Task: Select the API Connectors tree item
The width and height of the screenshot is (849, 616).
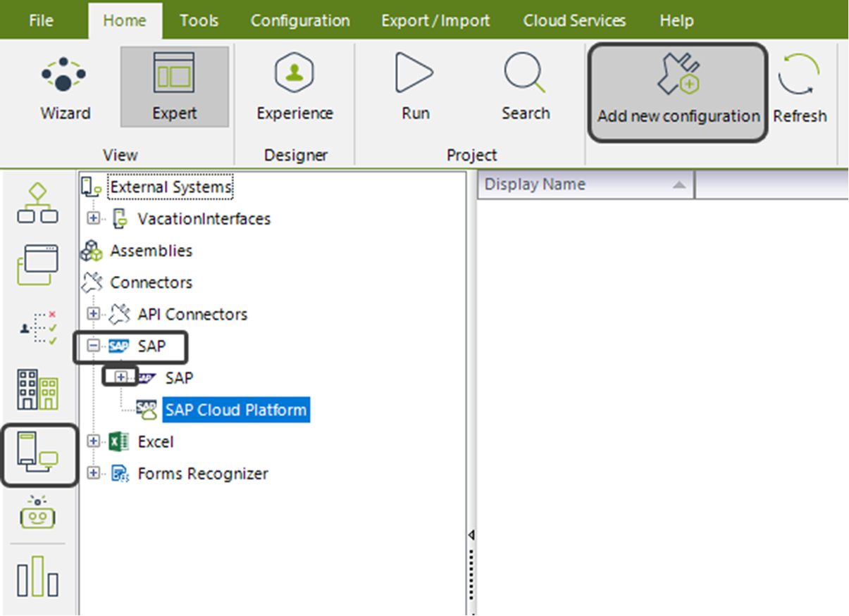Action: point(192,314)
